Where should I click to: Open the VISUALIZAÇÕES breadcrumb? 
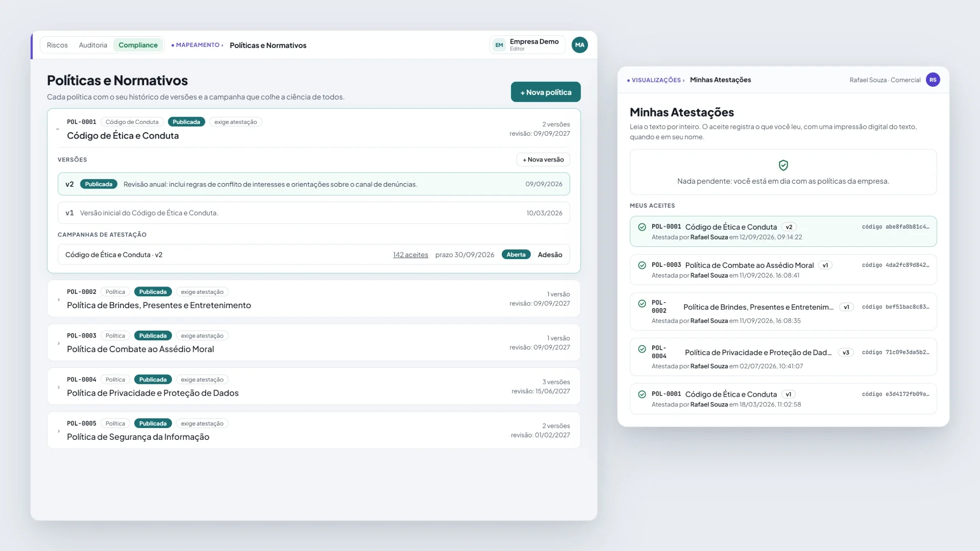[656, 80]
